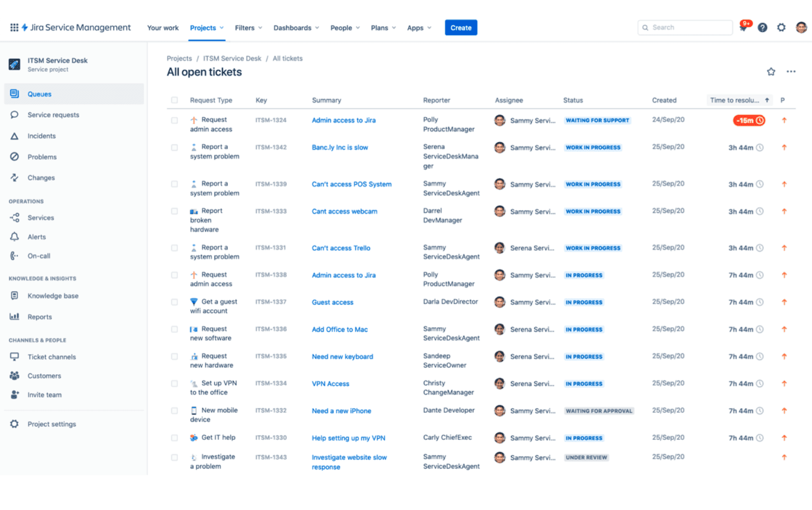The width and height of the screenshot is (812, 510).
Task: Select Incidents in the project sidebar
Action: click(41, 136)
